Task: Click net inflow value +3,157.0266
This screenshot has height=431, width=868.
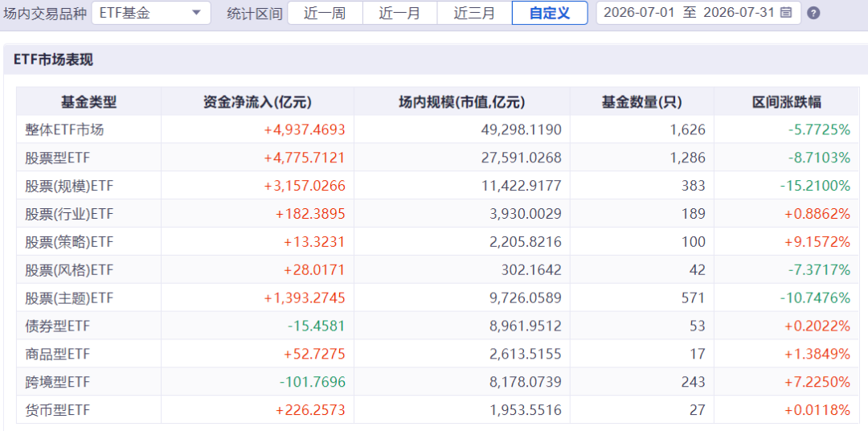Action: [305, 186]
